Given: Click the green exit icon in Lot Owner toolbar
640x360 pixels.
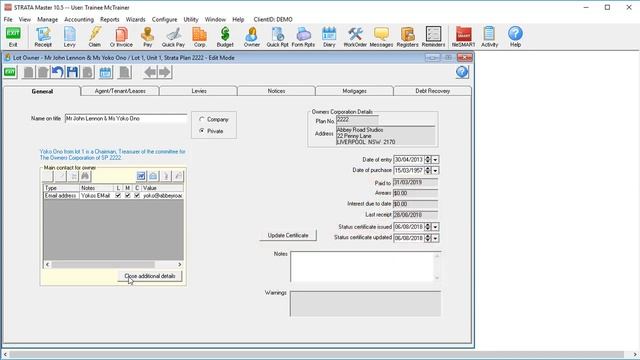Looking at the screenshot, I should tap(10, 72).
